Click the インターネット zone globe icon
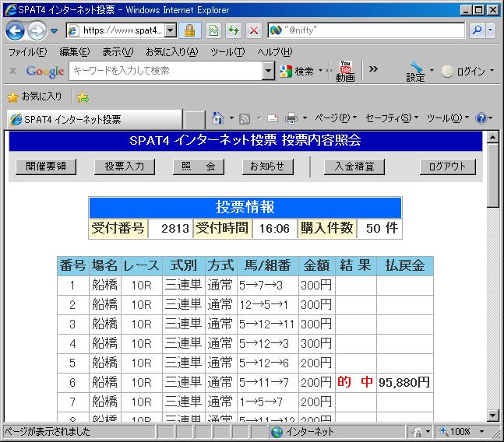Screen dimensions: 504x442 pyautogui.click(x=277, y=432)
